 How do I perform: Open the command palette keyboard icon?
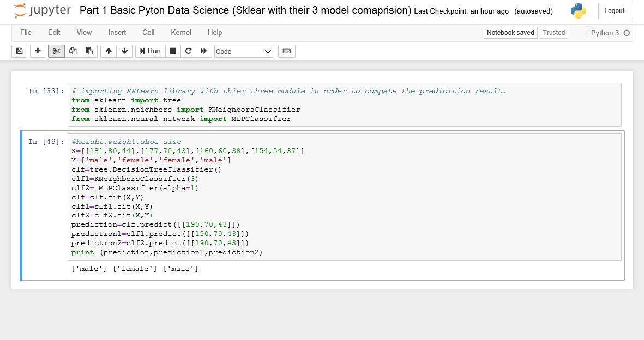click(x=287, y=51)
